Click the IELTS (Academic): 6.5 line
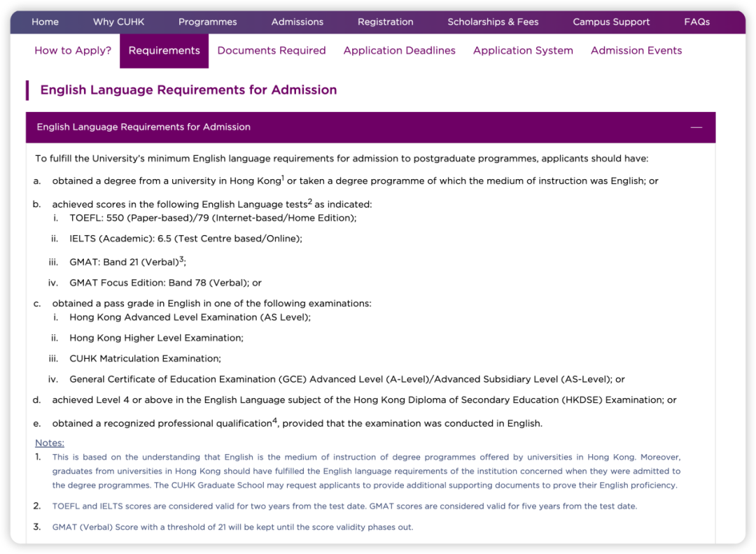The image size is (756, 554). click(185, 239)
